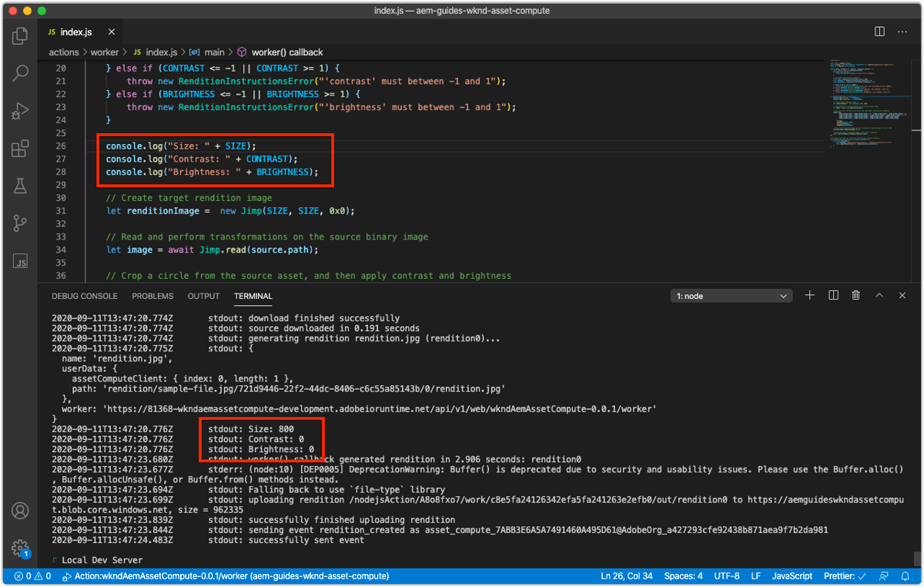Switch to the Debug Console tab
This screenshot has width=924, height=587.
click(x=85, y=296)
